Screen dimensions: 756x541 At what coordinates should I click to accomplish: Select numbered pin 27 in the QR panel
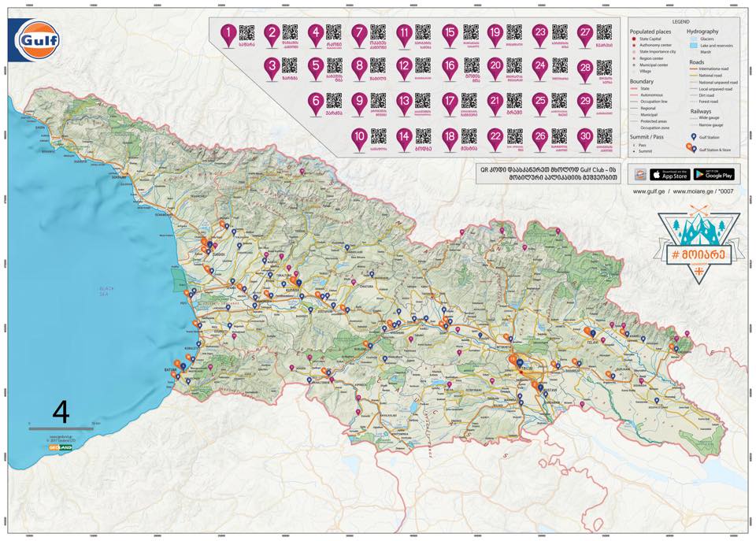pyautogui.click(x=585, y=35)
